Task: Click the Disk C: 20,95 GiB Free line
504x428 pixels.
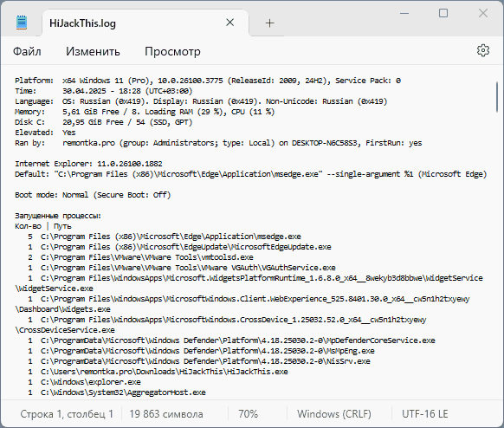Action: tap(104, 122)
